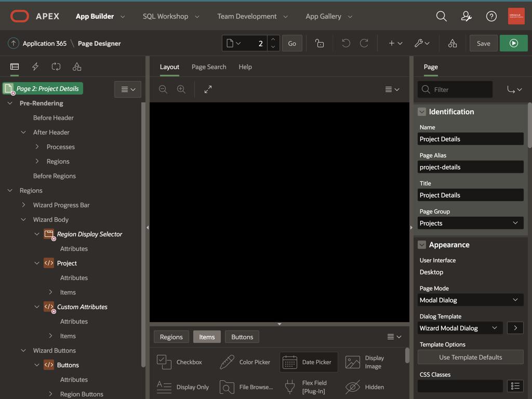Zoom in on the layout canvas
The image size is (532, 399).
181,89
